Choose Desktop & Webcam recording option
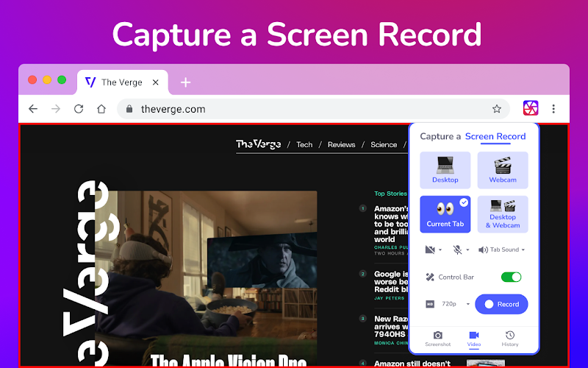Screen dimensions: 588x368 [x=503, y=214]
